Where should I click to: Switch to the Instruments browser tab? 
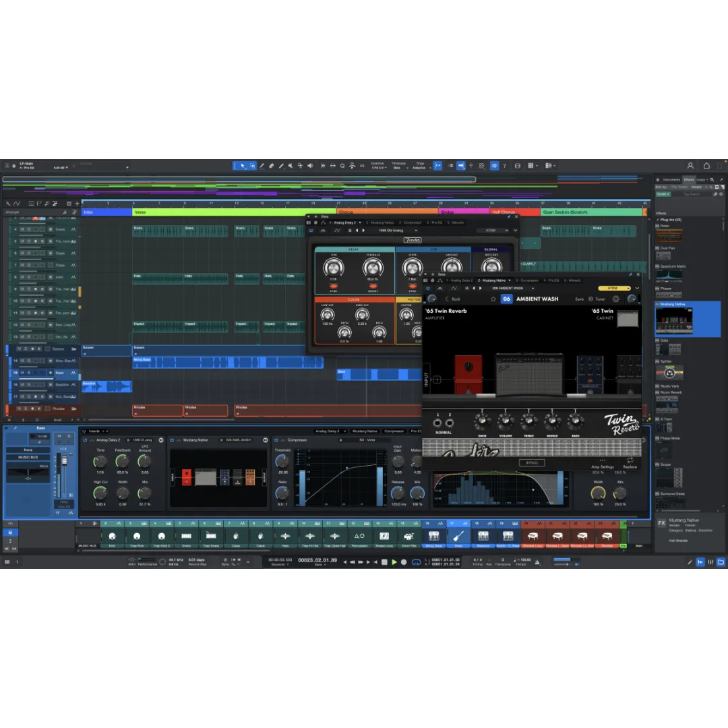[671, 179]
